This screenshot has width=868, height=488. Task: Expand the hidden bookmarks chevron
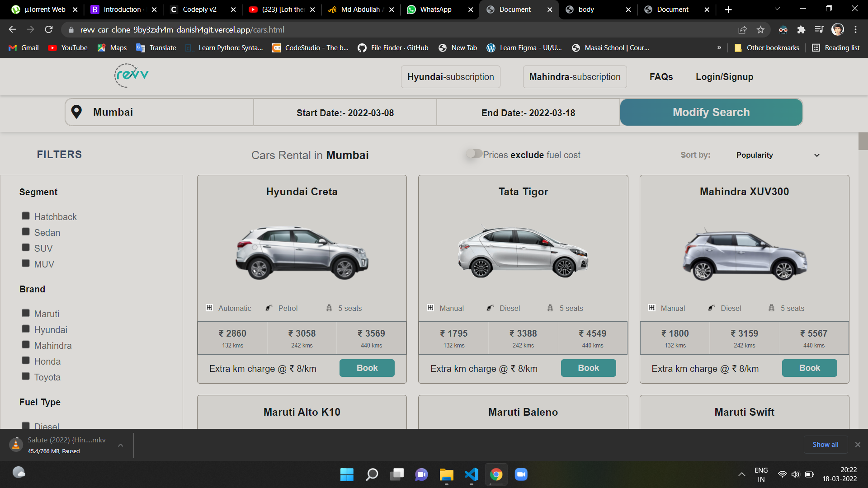tap(719, 48)
